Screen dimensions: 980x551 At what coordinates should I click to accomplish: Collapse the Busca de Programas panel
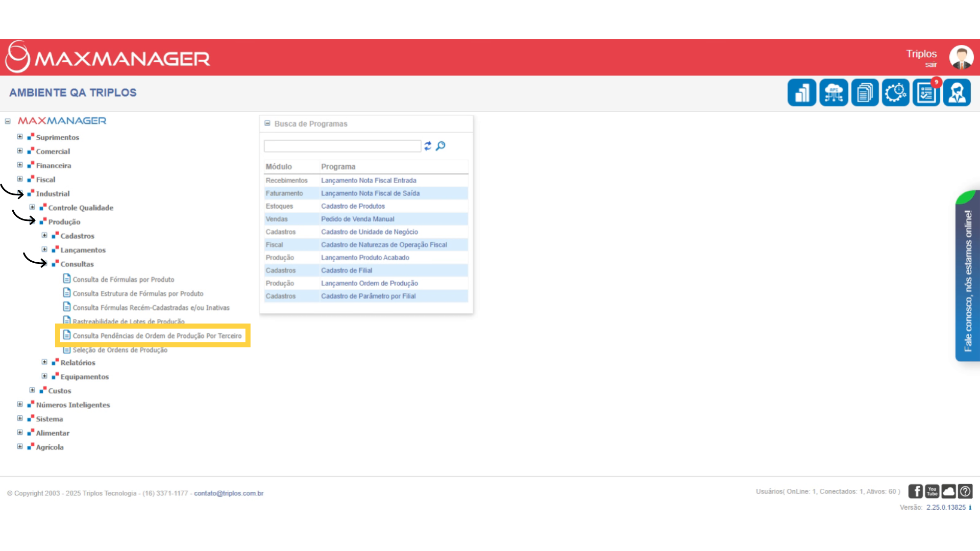point(267,123)
